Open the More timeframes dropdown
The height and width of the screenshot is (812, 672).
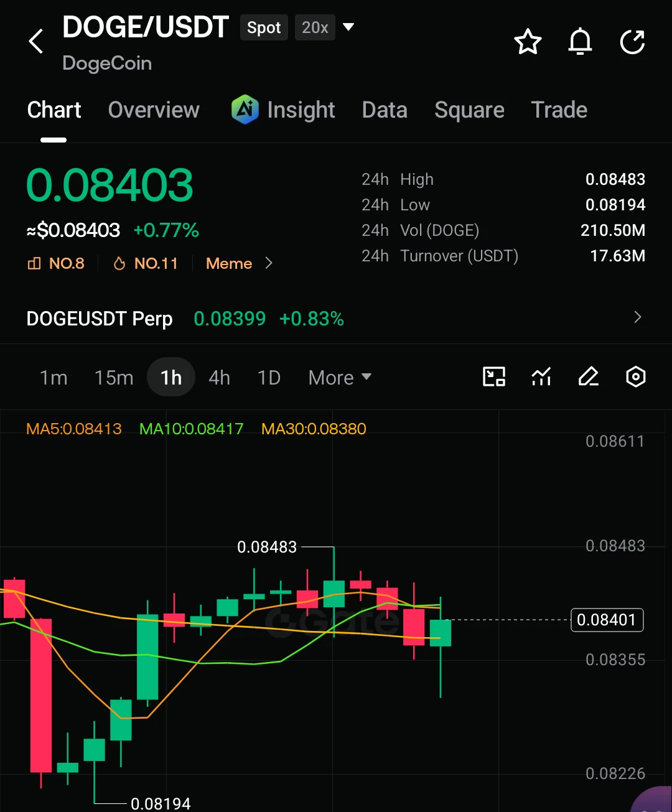coord(340,378)
